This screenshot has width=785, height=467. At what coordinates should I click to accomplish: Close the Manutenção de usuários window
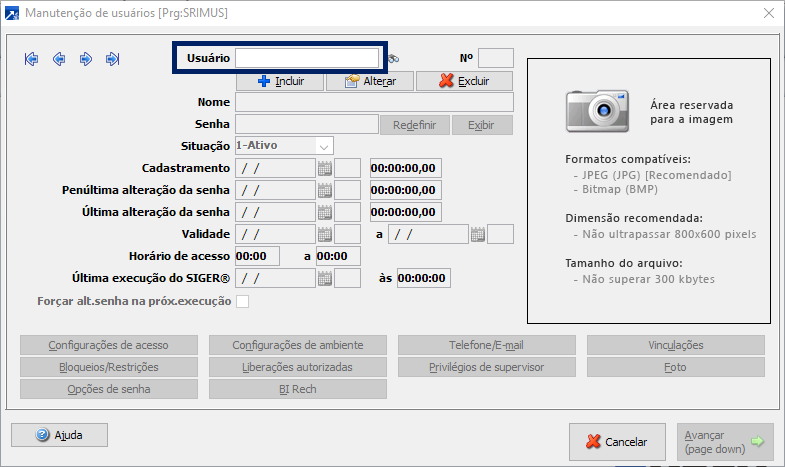[769, 13]
